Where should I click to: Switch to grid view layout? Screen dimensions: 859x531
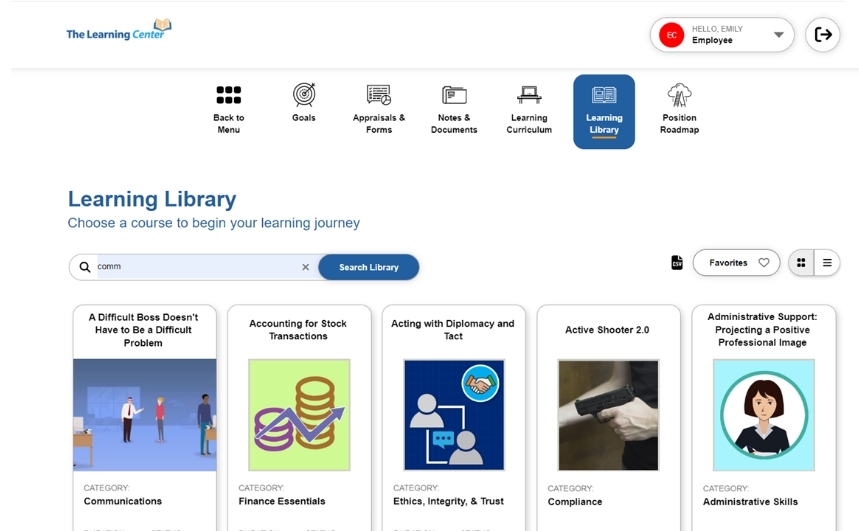[801, 263]
